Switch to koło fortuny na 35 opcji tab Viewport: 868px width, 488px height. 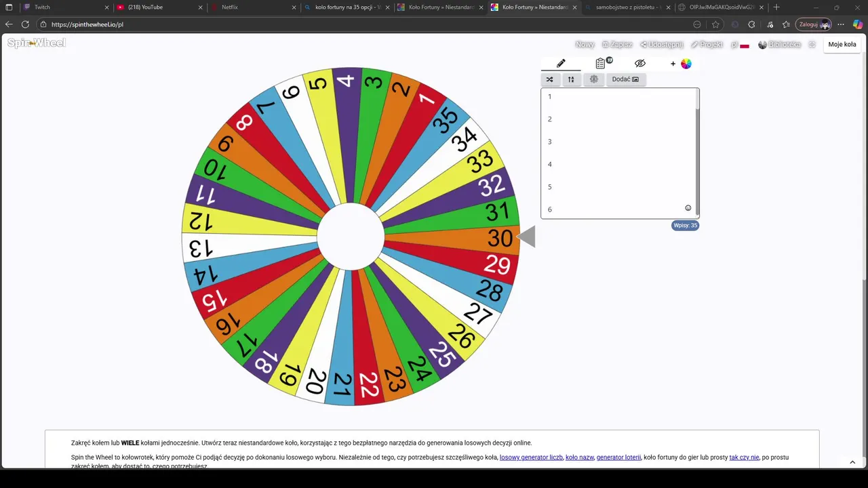tap(346, 7)
